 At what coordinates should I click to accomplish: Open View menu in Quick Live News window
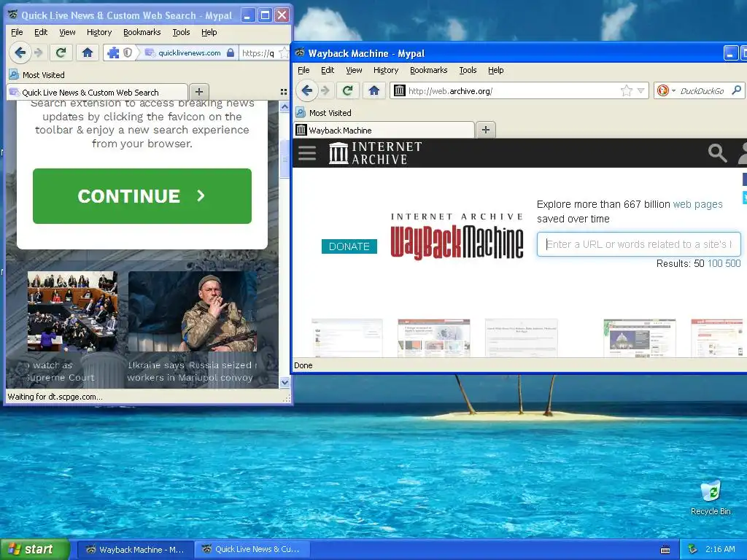pos(67,32)
